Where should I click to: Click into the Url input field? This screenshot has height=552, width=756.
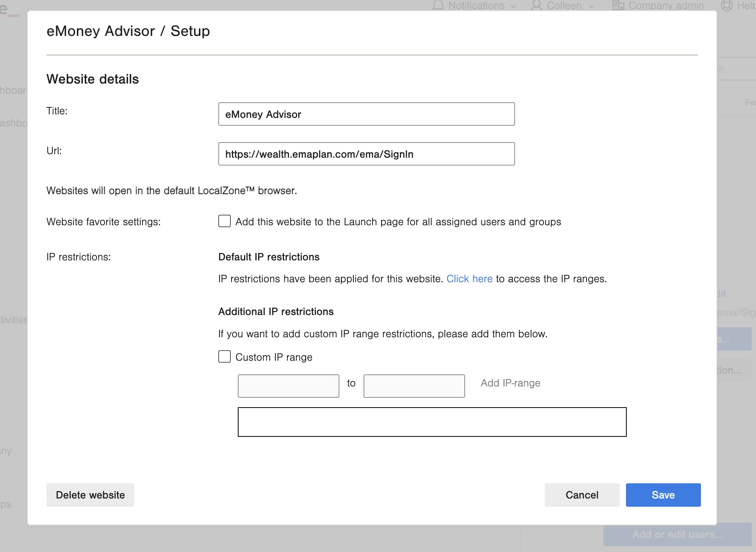(366, 154)
